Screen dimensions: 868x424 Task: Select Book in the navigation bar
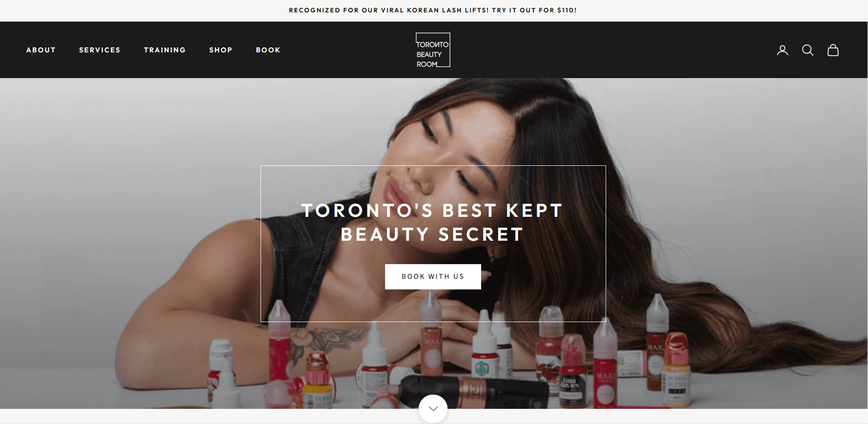coord(268,50)
